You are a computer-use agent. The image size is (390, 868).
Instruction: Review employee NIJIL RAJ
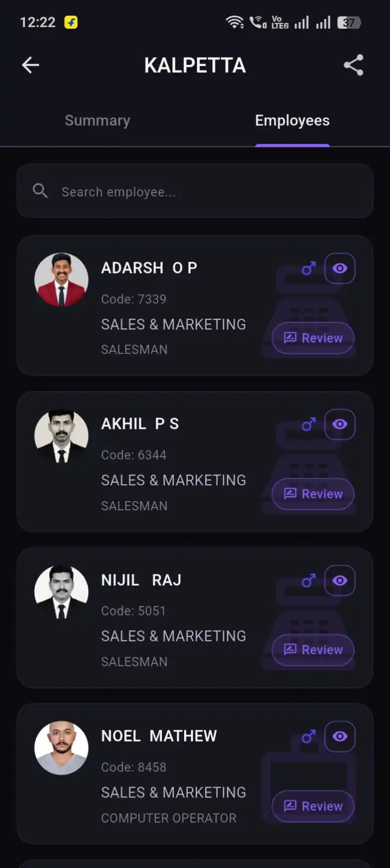[x=313, y=650]
